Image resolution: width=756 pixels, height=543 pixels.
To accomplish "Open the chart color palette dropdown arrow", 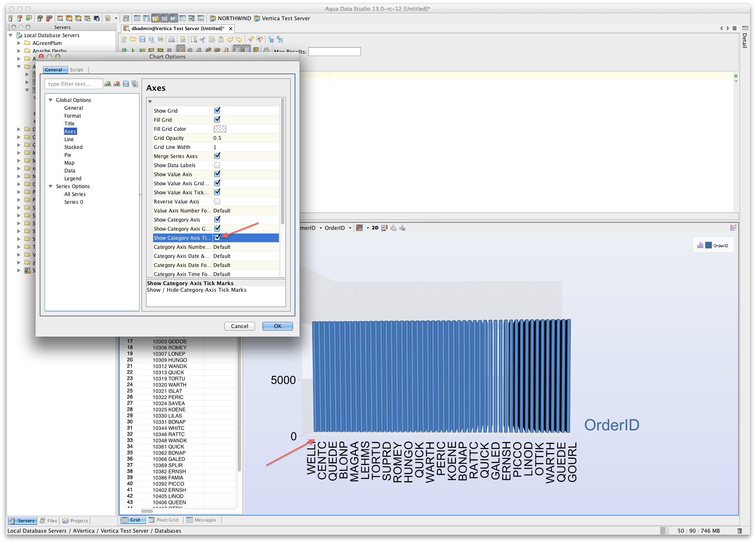I will (x=368, y=228).
